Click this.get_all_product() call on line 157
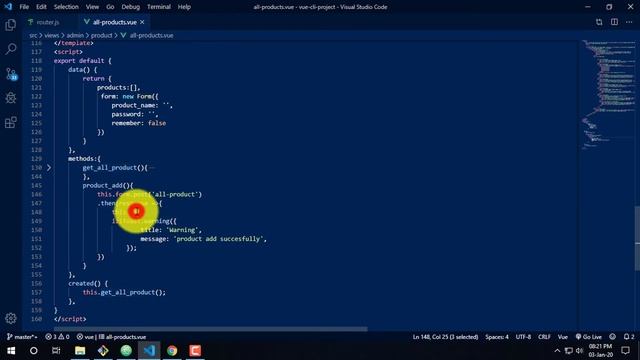640x360 pixels. (x=124, y=292)
